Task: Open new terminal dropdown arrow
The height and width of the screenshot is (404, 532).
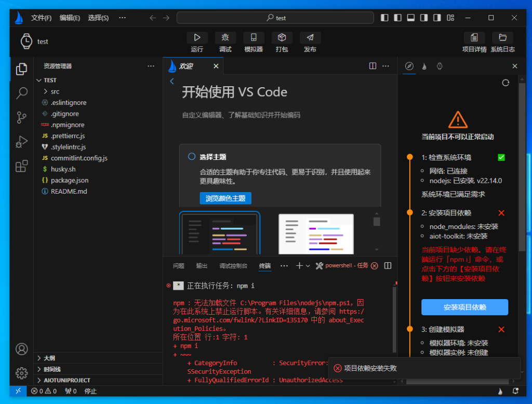Action: (x=308, y=266)
